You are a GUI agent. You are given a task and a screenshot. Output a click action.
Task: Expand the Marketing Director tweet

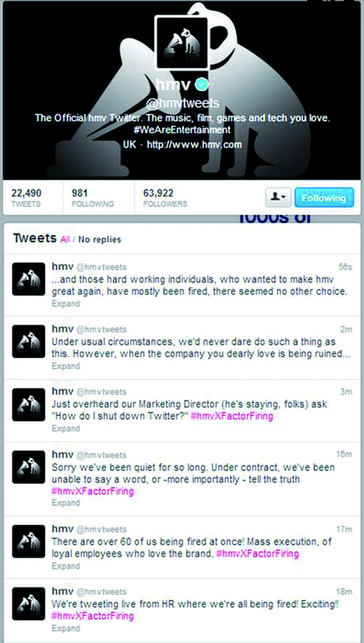point(66,428)
